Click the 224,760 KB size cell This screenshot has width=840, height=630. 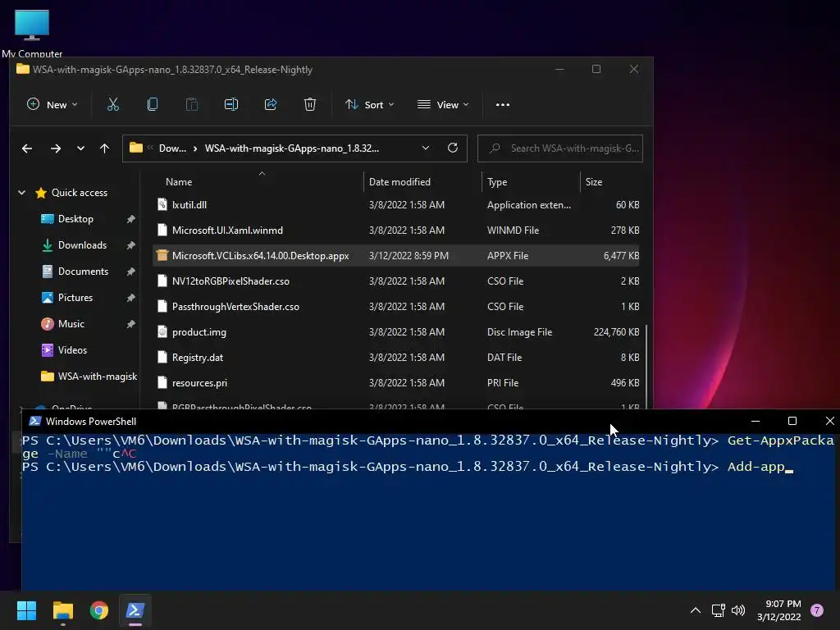[x=616, y=332]
